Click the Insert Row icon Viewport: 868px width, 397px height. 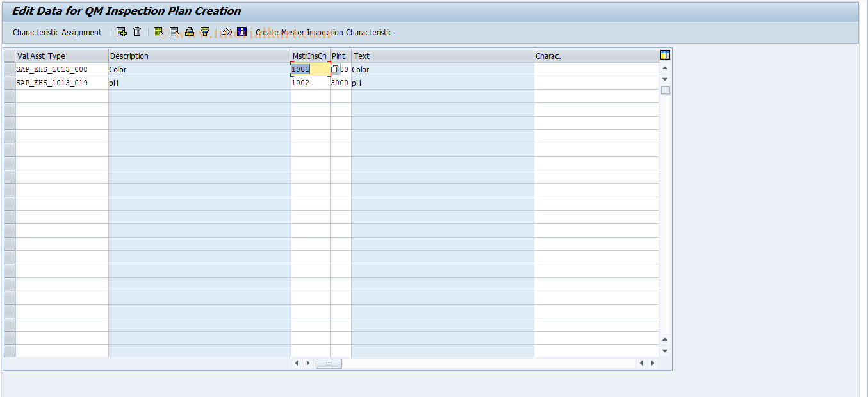(x=121, y=31)
